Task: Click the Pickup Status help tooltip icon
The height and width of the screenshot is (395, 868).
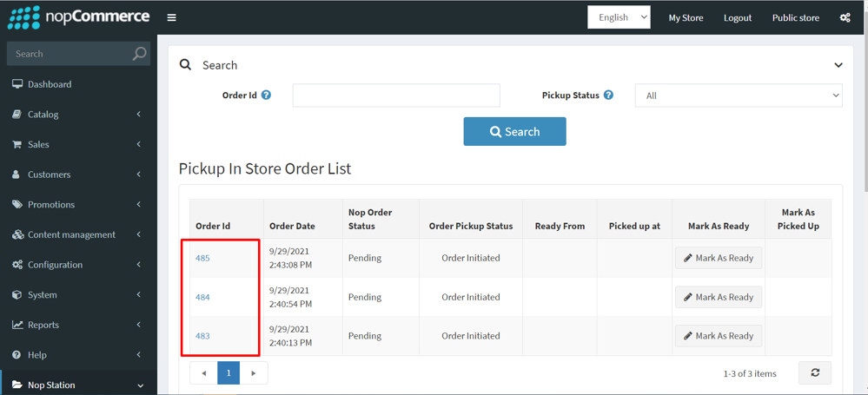Action: click(x=608, y=95)
